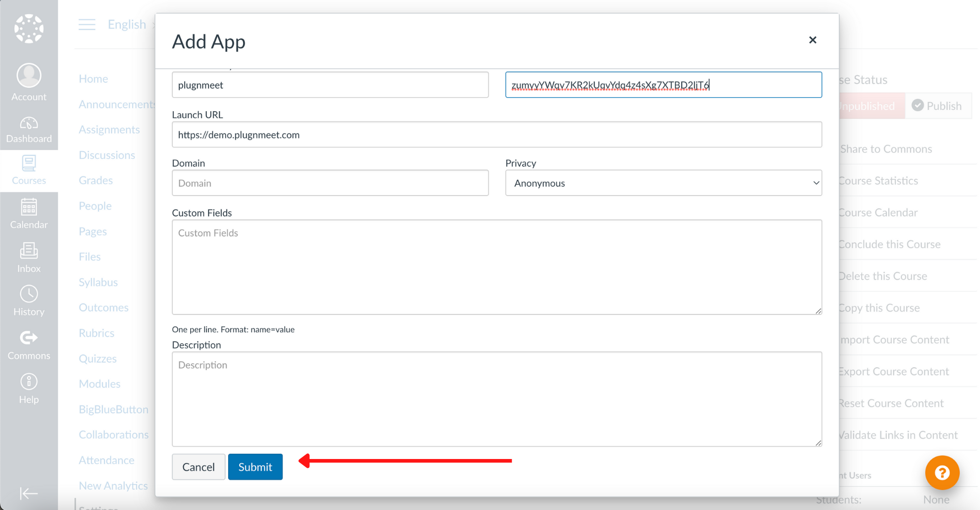Open the Account avatar menu
Image resolution: width=980 pixels, height=510 pixels.
point(29,82)
